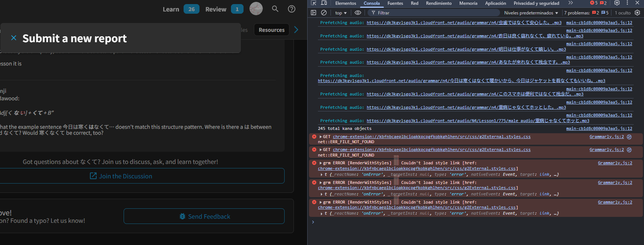Clear the console with the ban icon
This screenshot has height=245, width=644.
point(324,13)
